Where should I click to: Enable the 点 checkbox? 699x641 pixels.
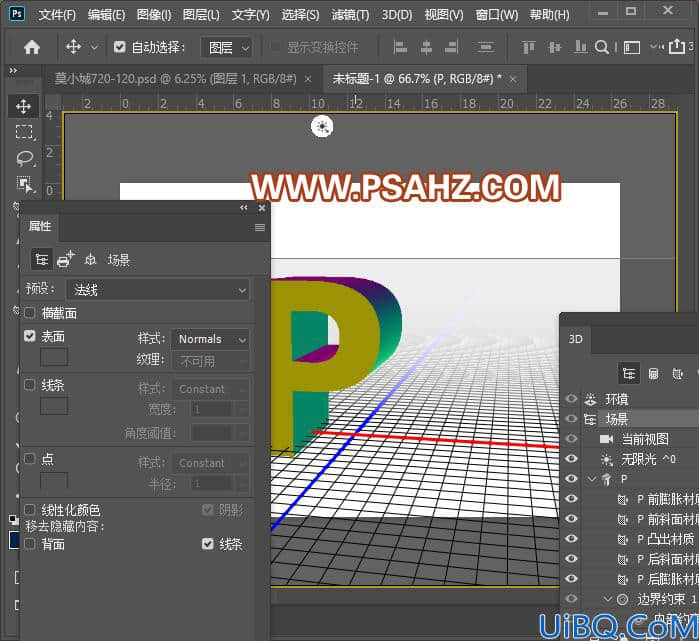[x=30, y=458]
